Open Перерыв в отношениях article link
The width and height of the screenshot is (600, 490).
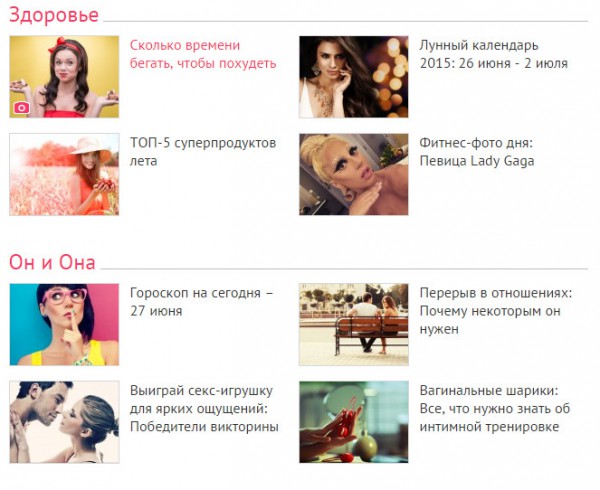tap(496, 311)
